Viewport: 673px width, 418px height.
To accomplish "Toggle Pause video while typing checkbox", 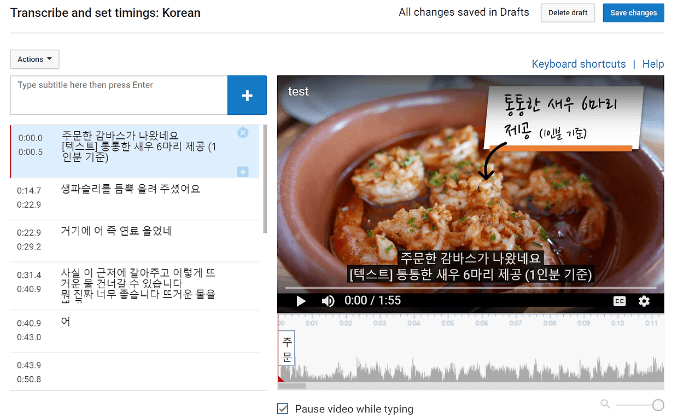I will [282, 409].
